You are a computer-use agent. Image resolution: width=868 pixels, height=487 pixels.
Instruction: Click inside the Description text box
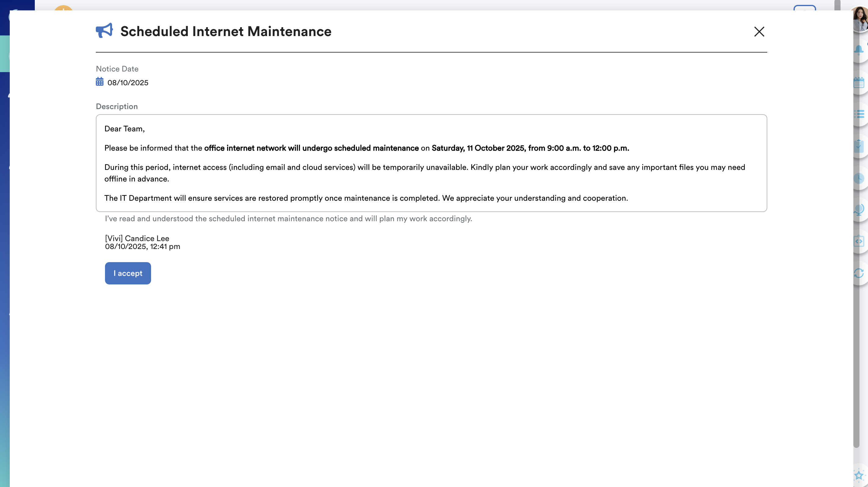point(431,163)
